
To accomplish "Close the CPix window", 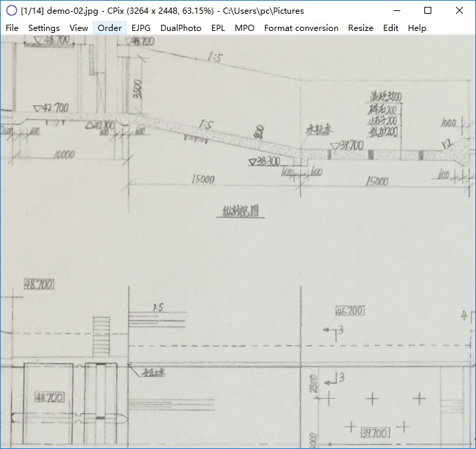I will coord(459,10).
